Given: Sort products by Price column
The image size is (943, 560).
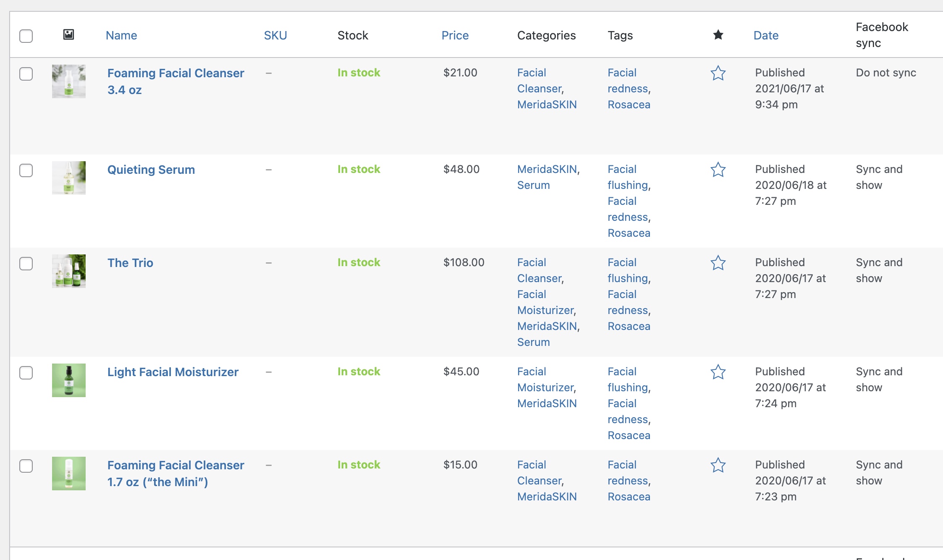Looking at the screenshot, I should (455, 35).
